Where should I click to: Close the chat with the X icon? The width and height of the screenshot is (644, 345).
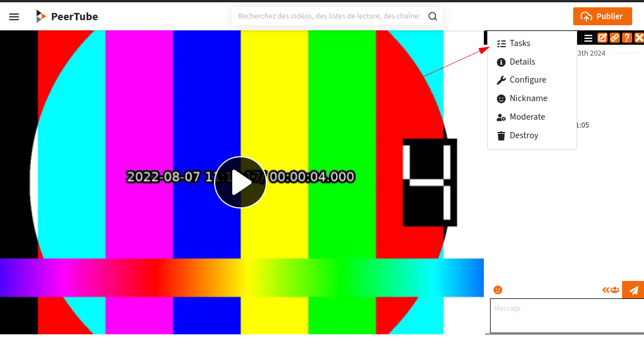pos(639,38)
